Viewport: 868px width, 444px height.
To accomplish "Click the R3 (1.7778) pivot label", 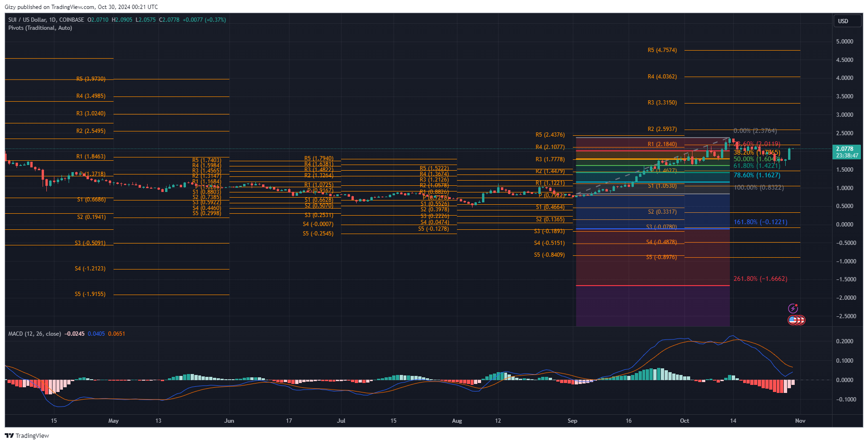I will point(550,159).
